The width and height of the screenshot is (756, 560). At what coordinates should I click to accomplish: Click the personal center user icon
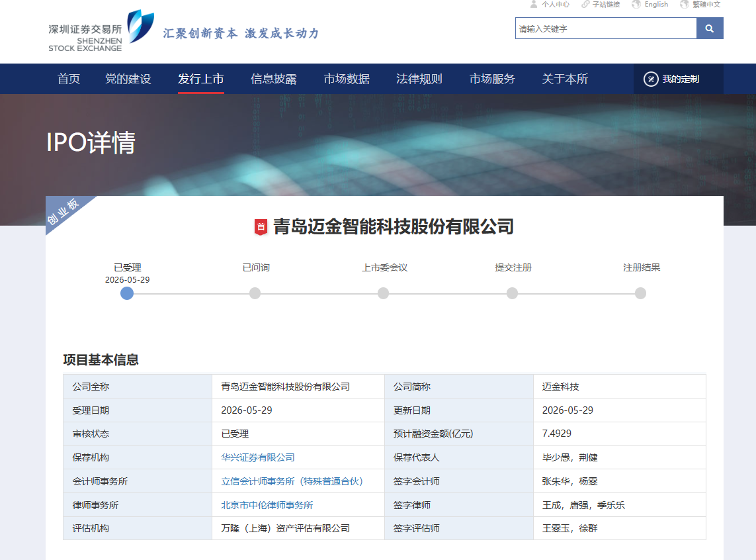(x=534, y=5)
